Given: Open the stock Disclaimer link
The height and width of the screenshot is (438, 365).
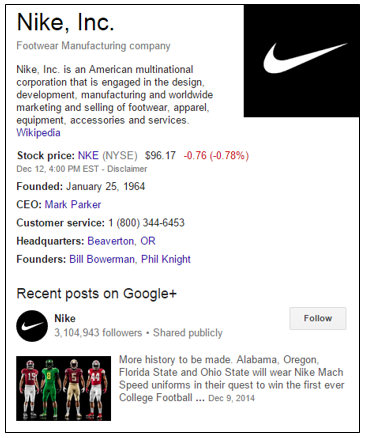Looking at the screenshot, I should coord(127,169).
